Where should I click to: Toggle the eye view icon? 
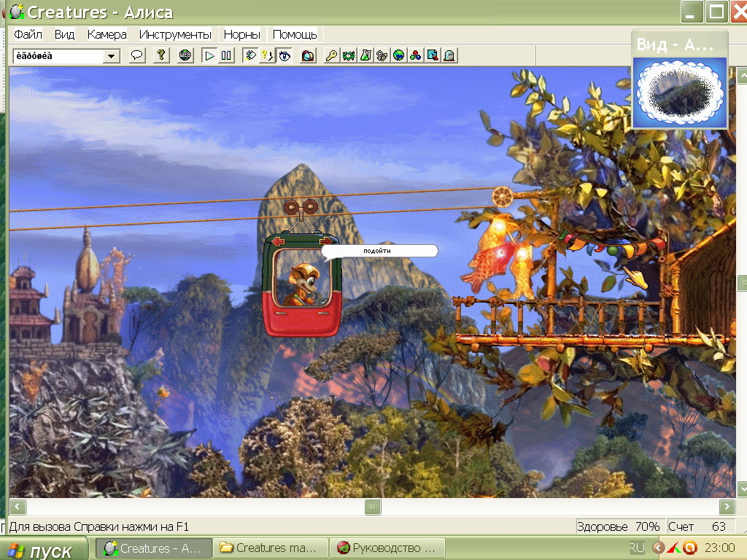tap(285, 55)
